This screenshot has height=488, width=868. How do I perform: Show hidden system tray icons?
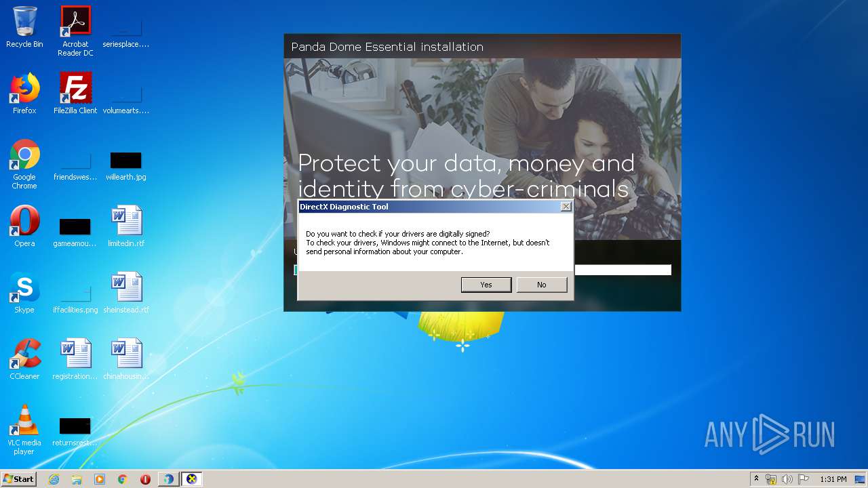(755, 479)
